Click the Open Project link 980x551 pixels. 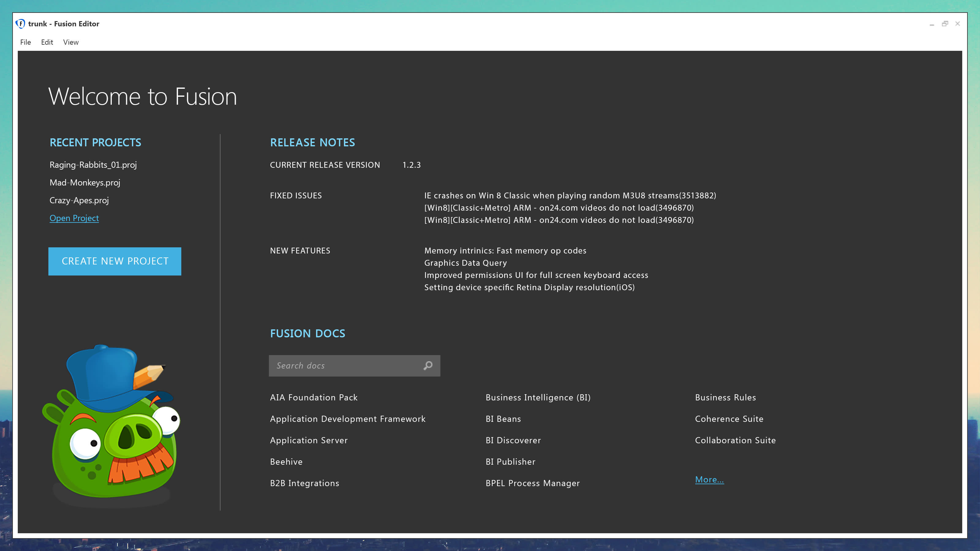pyautogui.click(x=74, y=218)
